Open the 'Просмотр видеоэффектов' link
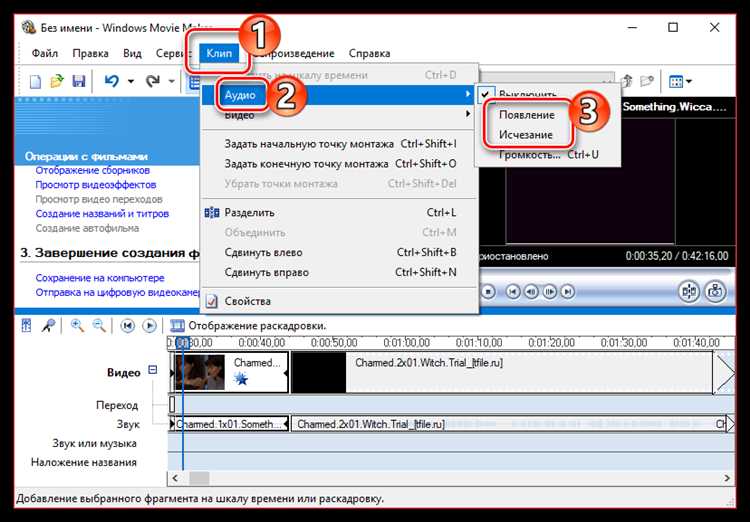 click(96, 185)
